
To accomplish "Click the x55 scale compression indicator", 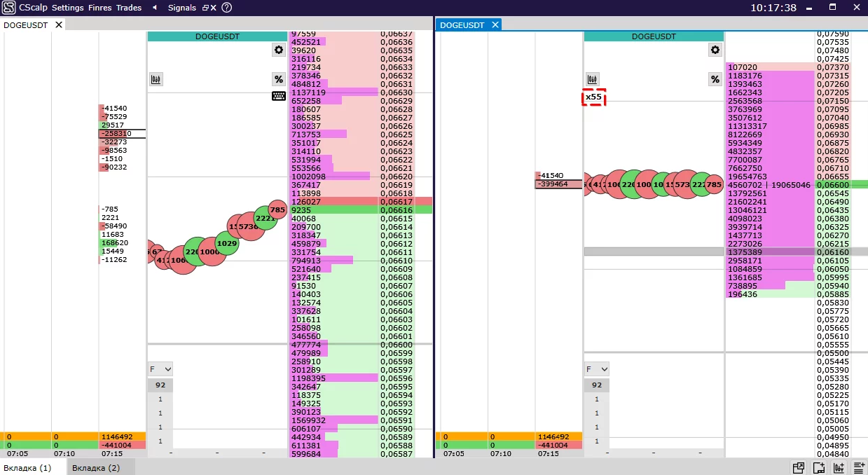I will tap(593, 97).
